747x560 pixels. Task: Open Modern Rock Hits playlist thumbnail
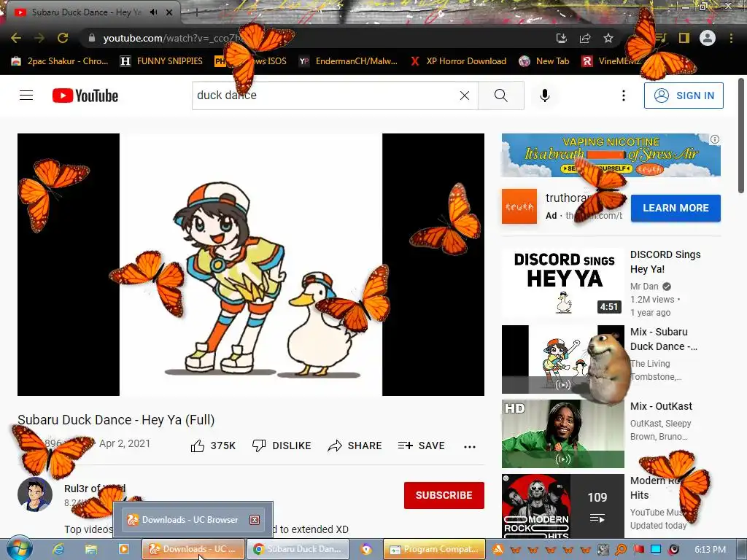(562, 506)
